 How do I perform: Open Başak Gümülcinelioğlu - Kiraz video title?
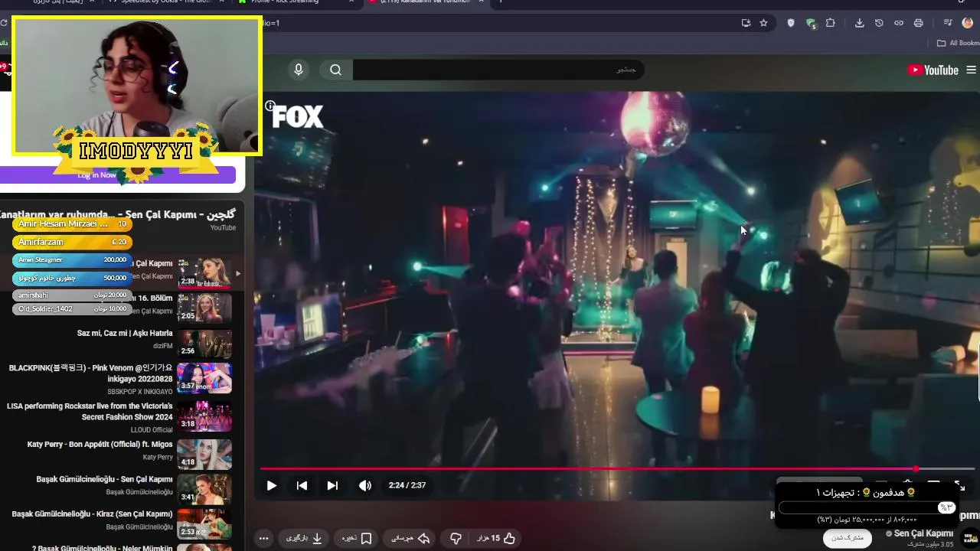[93, 514]
